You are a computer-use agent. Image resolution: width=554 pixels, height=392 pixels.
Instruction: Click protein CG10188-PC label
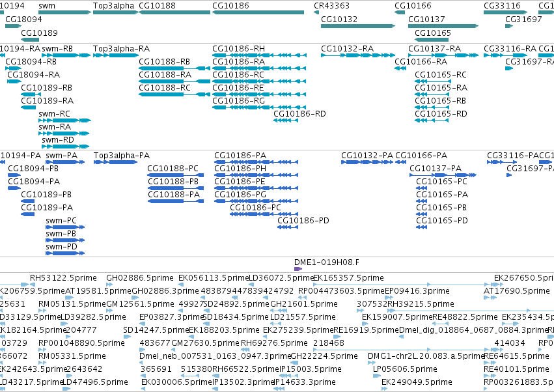pyautogui.click(x=173, y=169)
